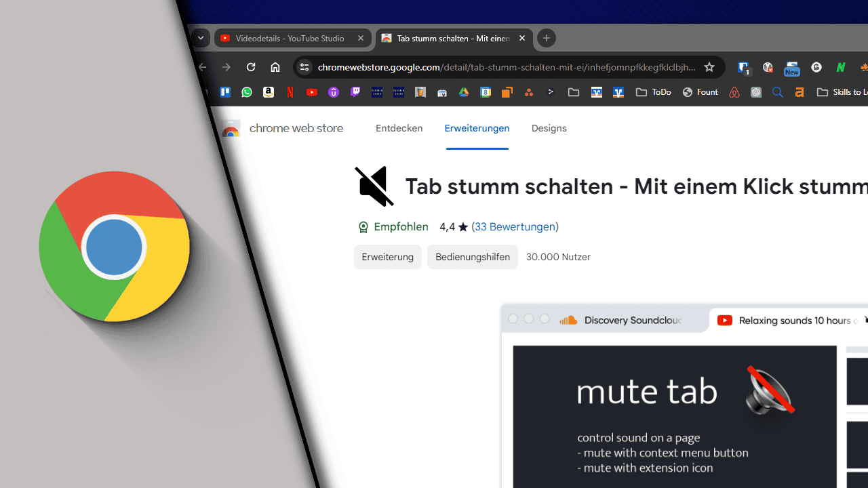Image resolution: width=868 pixels, height=488 pixels.
Task: Click the extension icon labeled New
Action: coord(792,68)
